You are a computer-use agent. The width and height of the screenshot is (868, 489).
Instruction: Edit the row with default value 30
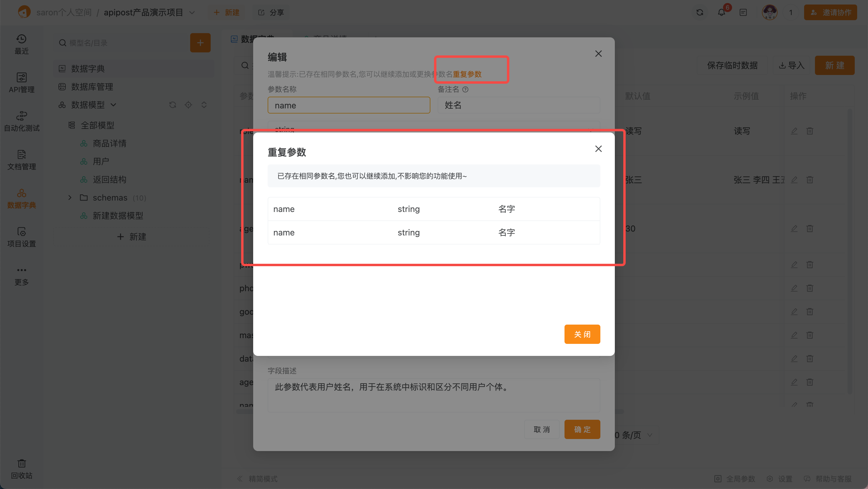pyautogui.click(x=794, y=229)
